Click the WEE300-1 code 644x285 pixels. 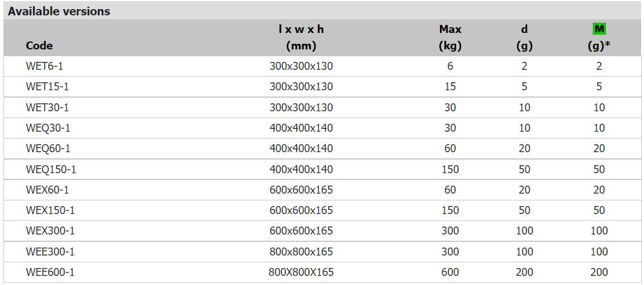click(x=50, y=252)
